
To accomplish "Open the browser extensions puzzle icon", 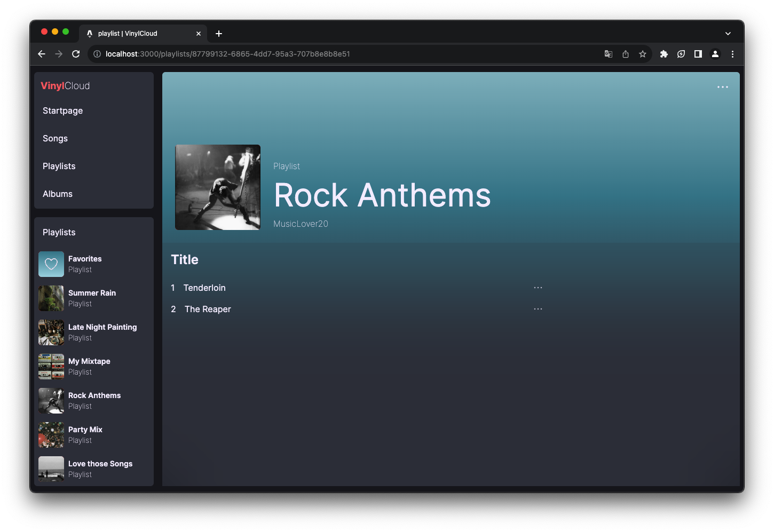I will (664, 54).
